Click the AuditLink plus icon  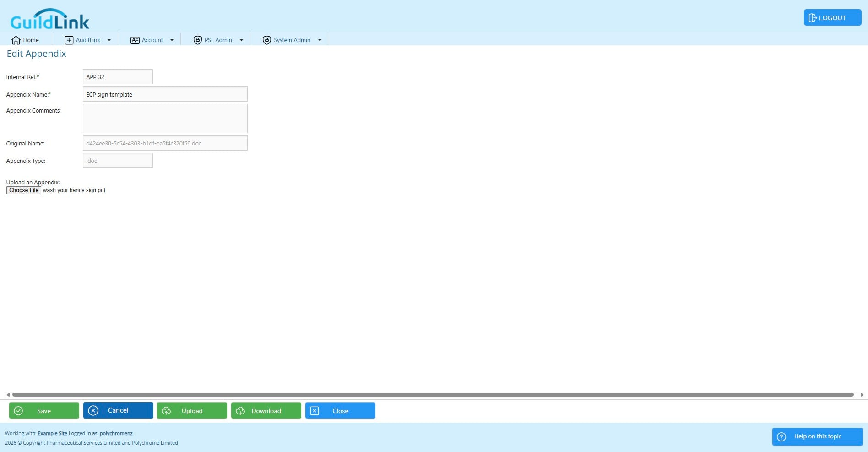tap(69, 40)
